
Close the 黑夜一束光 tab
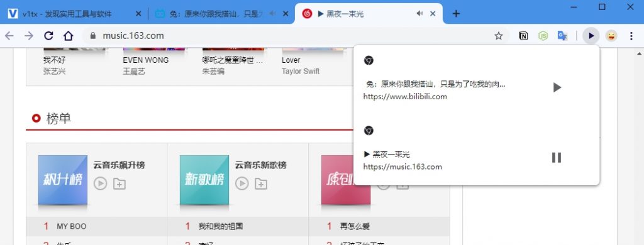coord(433,14)
